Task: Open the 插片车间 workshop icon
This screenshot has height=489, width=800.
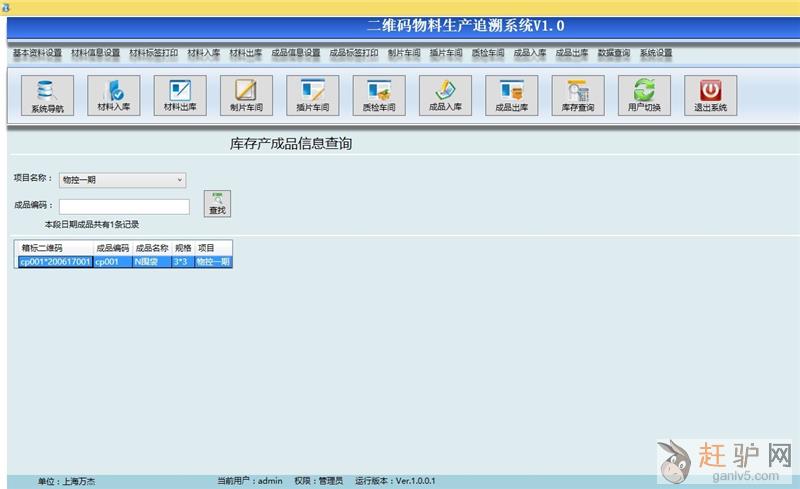Action: [312, 96]
